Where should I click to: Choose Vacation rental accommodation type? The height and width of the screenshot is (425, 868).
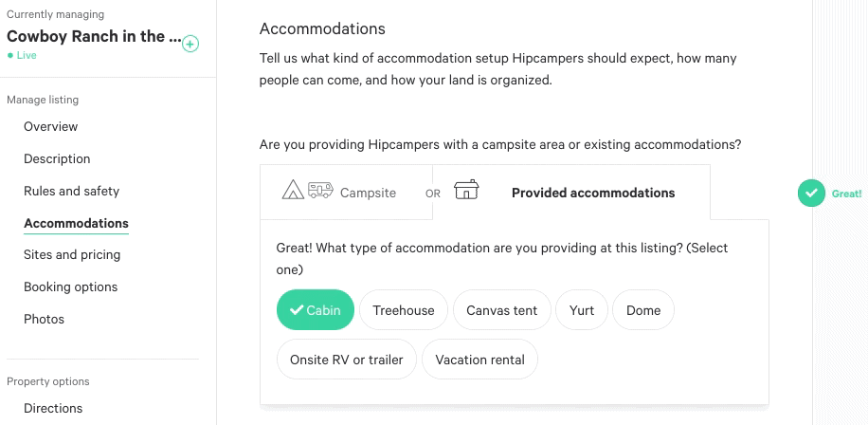tap(479, 360)
